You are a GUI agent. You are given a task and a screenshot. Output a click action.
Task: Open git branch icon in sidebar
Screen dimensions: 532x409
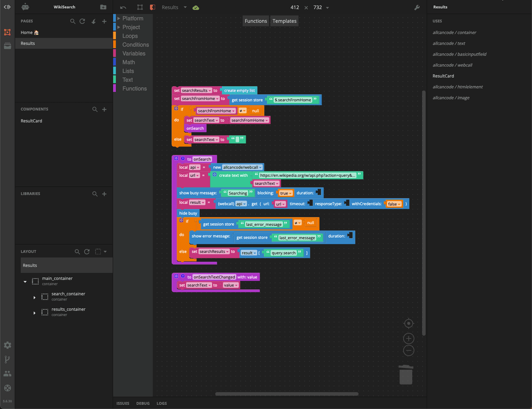coord(7,360)
